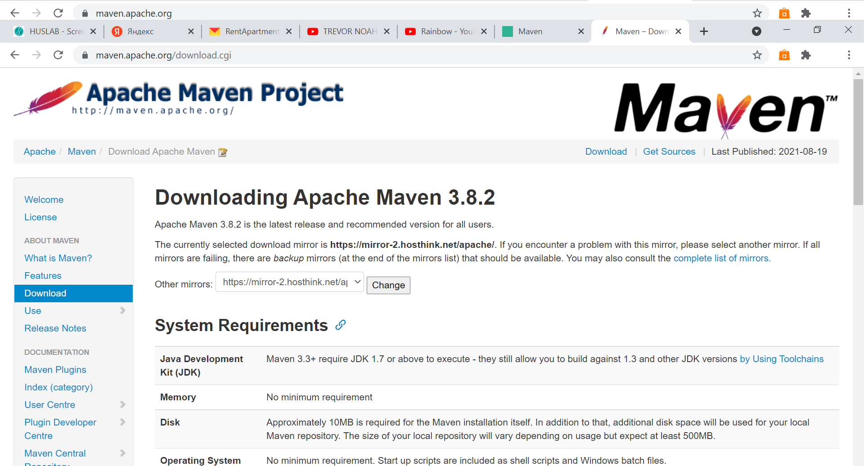Viewport: 868px width, 466px height.
Task: Click the Apache breadcrumb link
Action: pos(40,152)
